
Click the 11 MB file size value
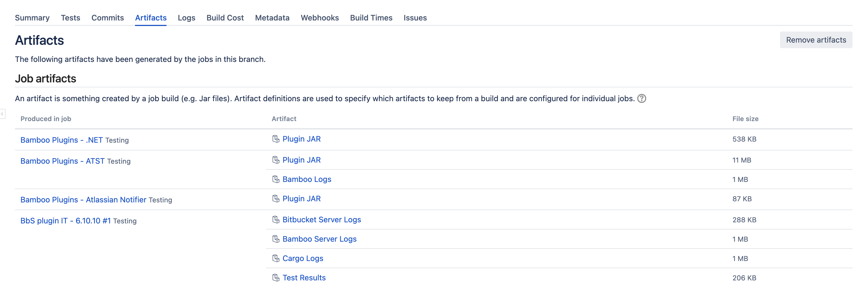pyautogui.click(x=742, y=160)
